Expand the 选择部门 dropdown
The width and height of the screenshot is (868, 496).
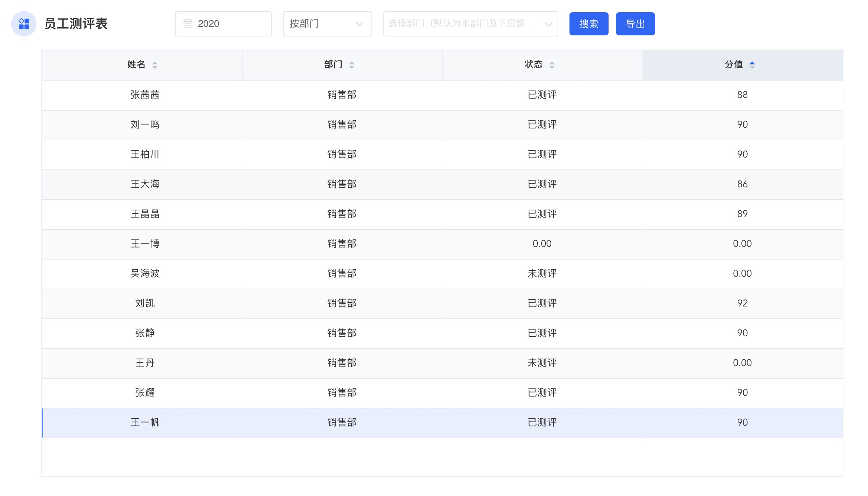(471, 24)
